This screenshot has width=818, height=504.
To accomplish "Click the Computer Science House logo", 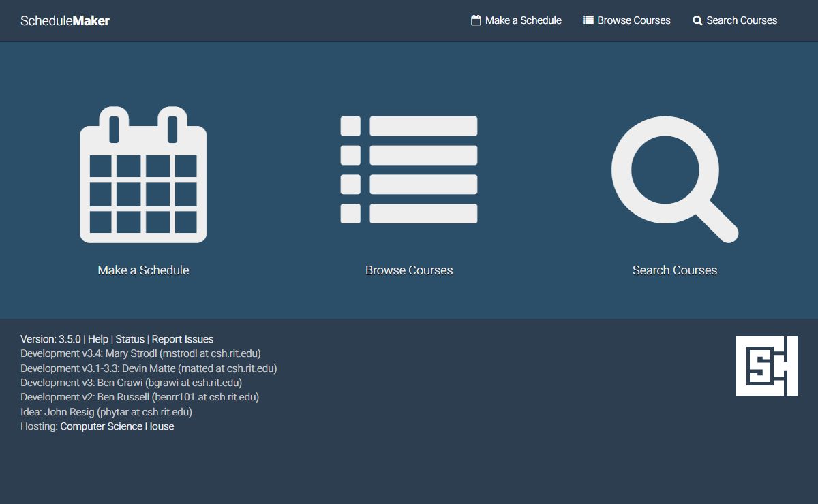I will point(767,366).
